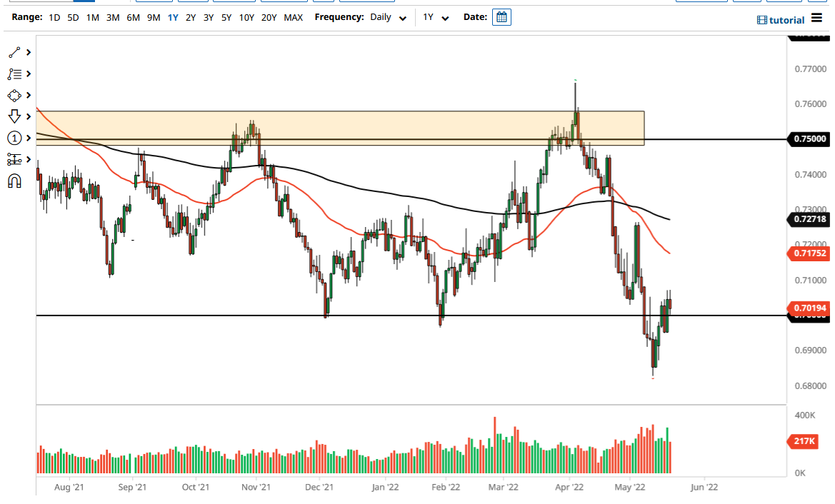Switch to the 6M range tab

[132, 17]
